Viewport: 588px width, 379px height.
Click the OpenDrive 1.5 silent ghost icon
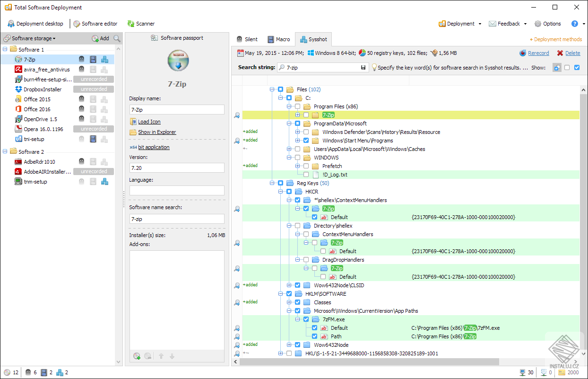[81, 119]
